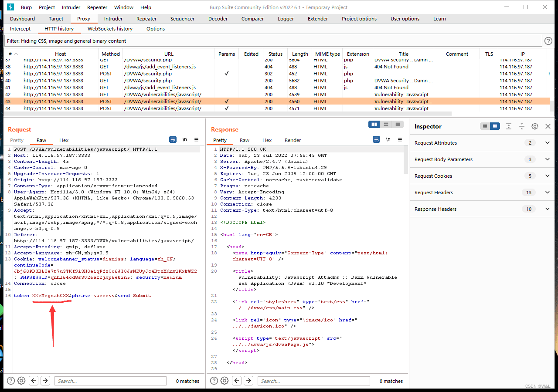Select top-bottom request/response layout

click(386, 125)
